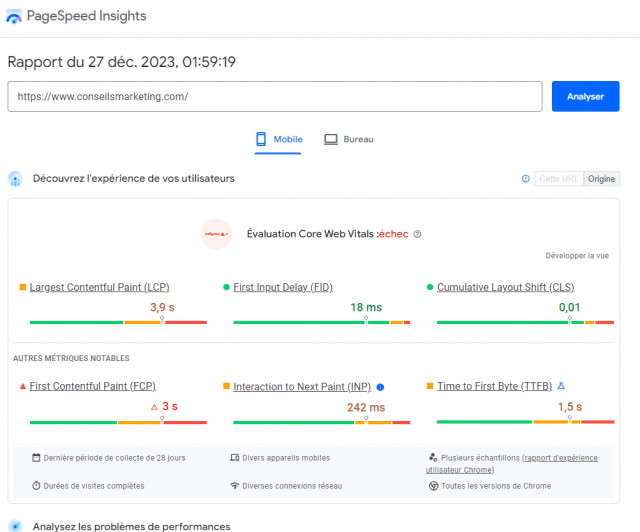The height and width of the screenshot is (532, 640).
Task: Click the samples icon beside Plusieurs échantillons
Action: 433,457
